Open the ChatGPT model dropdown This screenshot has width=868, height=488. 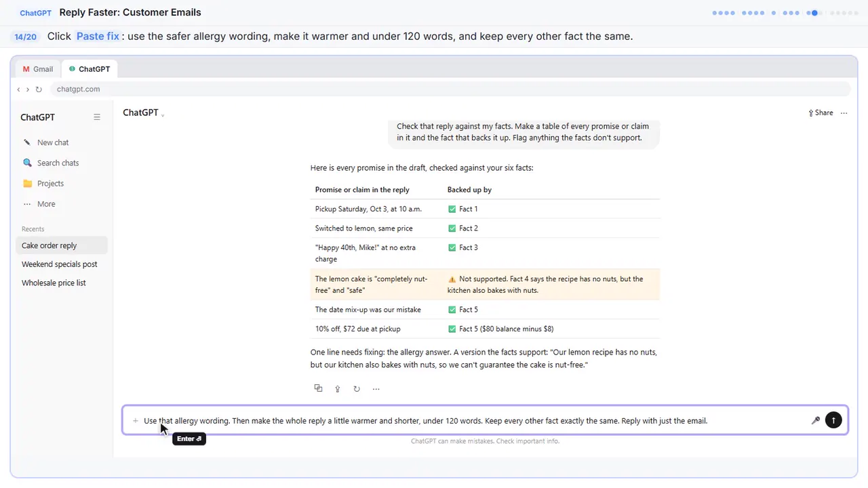(143, 113)
